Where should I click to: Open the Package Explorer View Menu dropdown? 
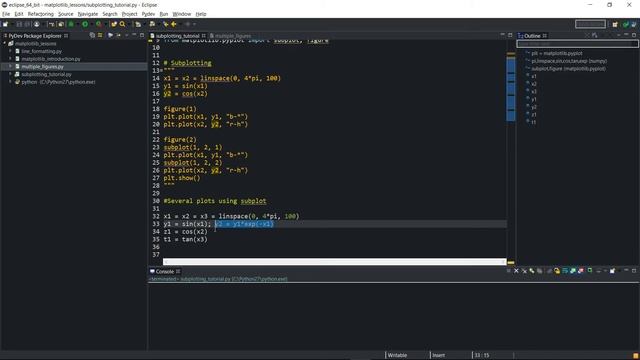pyautogui.click(x=126, y=36)
